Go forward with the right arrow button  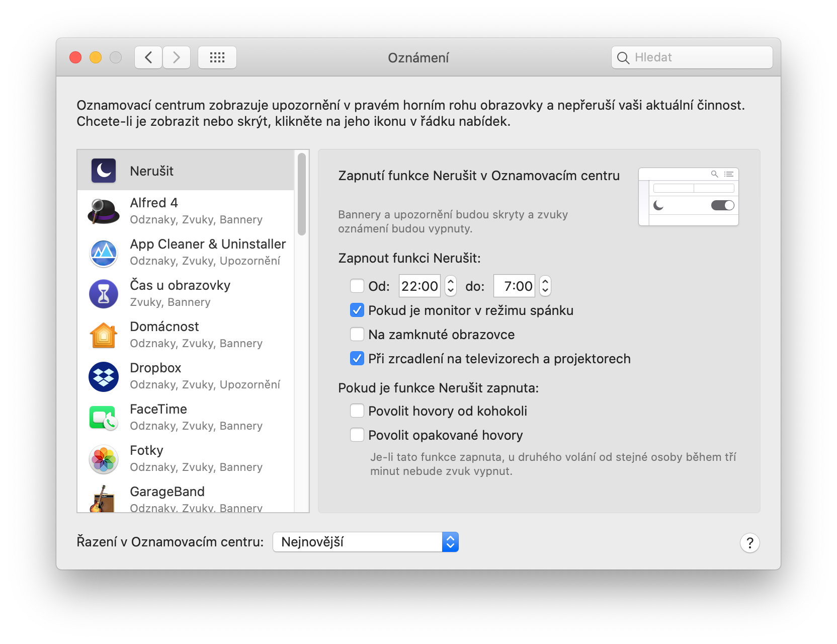pyautogui.click(x=177, y=57)
